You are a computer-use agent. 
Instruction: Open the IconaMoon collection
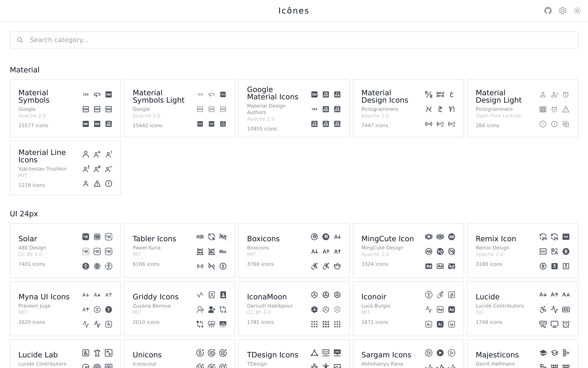pos(294,309)
